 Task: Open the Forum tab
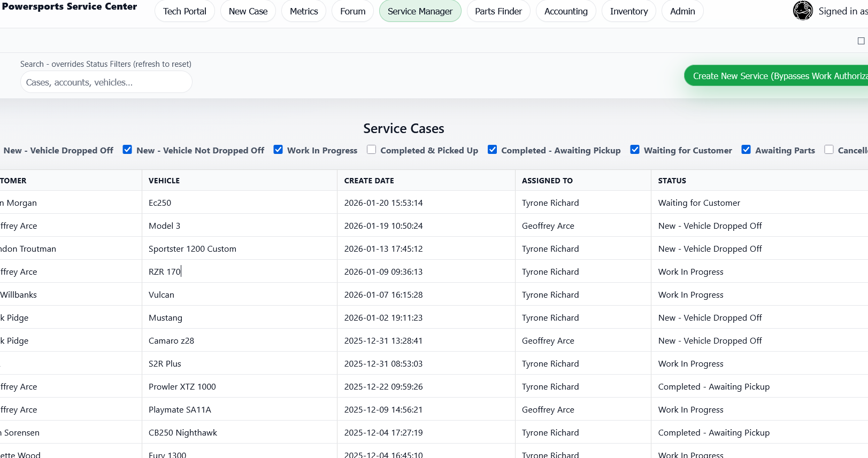coord(353,11)
